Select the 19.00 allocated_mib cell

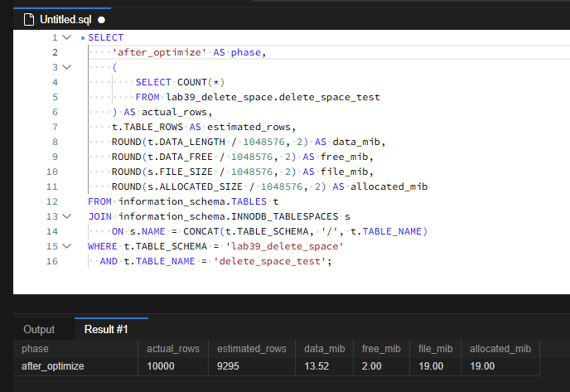coord(500,366)
